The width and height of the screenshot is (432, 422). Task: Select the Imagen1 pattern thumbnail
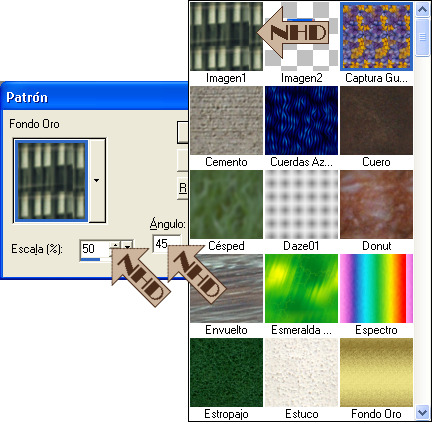coord(226,36)
